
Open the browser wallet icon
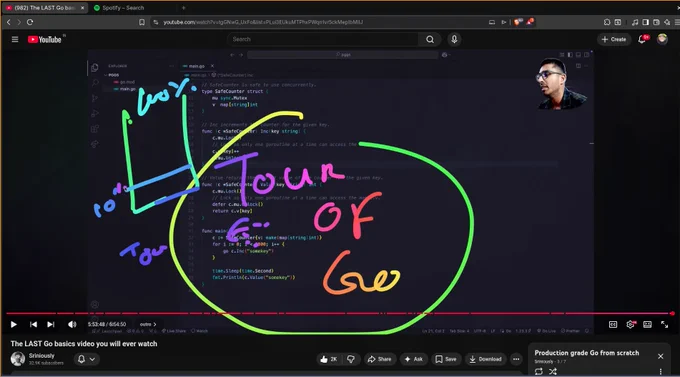point(657,22)
